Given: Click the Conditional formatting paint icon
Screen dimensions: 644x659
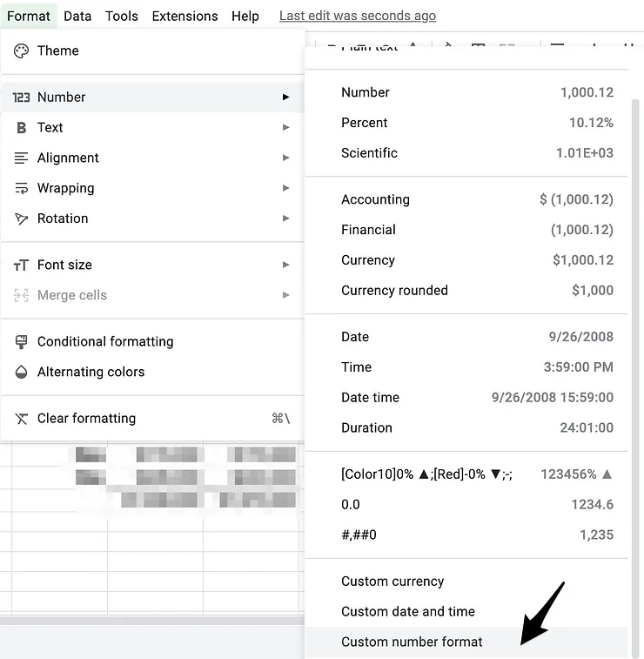Looking at the screenshot, I should coord(22,342).
